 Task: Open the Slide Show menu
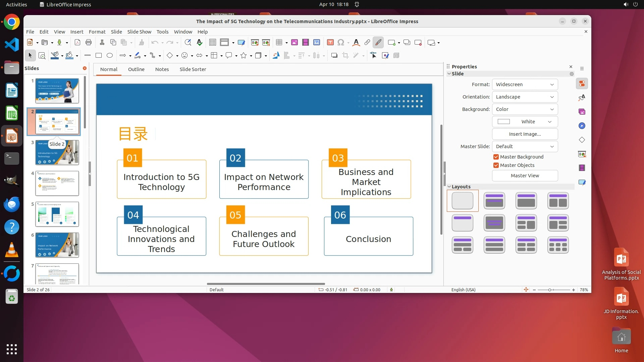click(139, 32)
